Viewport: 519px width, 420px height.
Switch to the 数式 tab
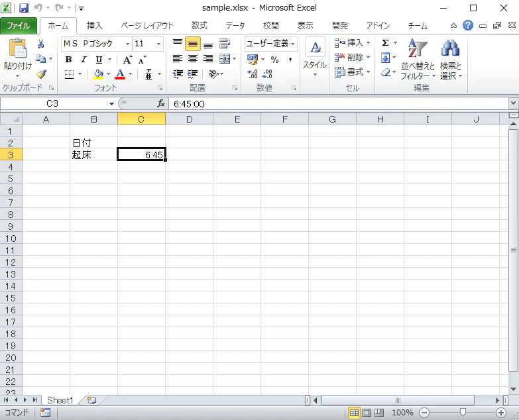coord(200,25)
